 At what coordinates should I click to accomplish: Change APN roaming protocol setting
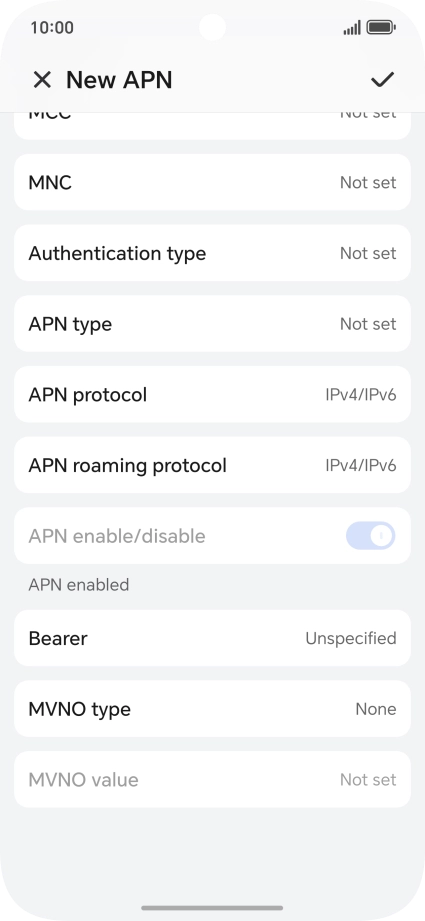212,465
